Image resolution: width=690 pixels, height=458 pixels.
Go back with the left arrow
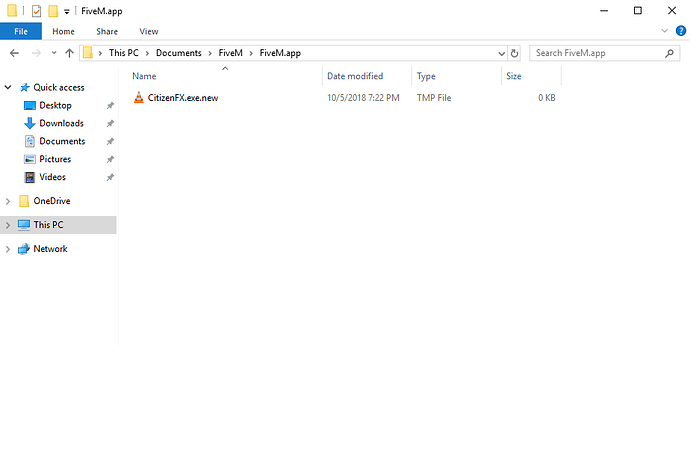(x=15, y=53)
